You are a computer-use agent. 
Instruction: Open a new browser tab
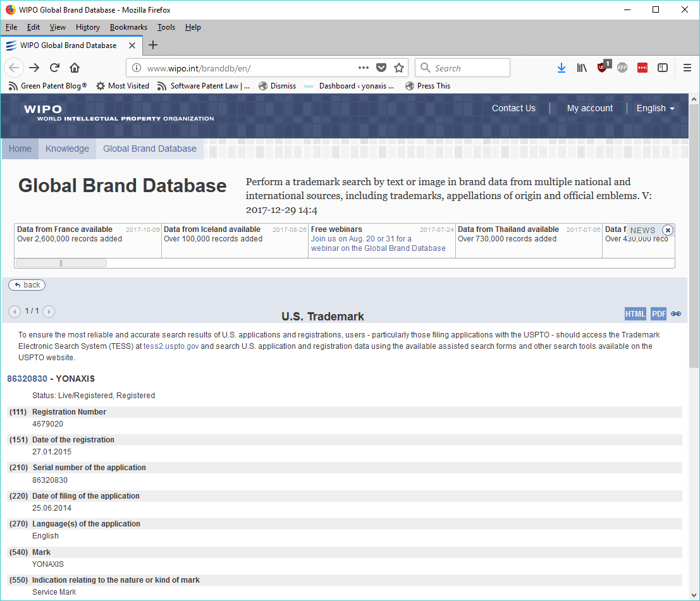coord(153,45)
